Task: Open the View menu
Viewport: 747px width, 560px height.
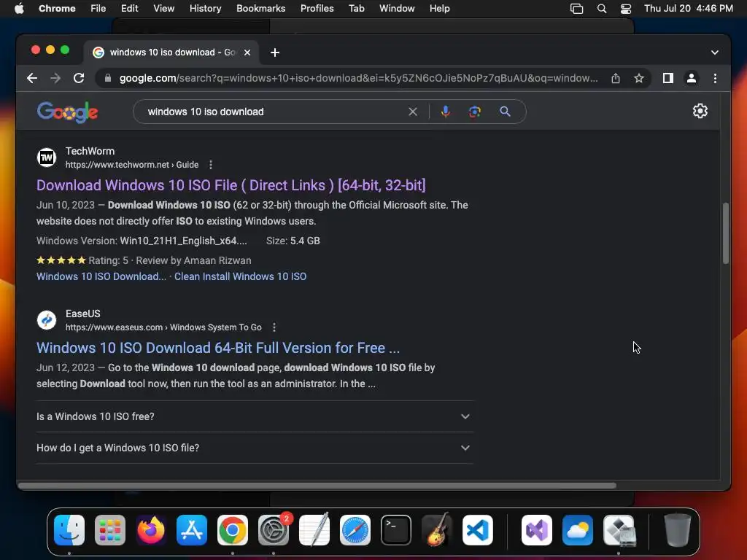Action: (x=163, y=9)
